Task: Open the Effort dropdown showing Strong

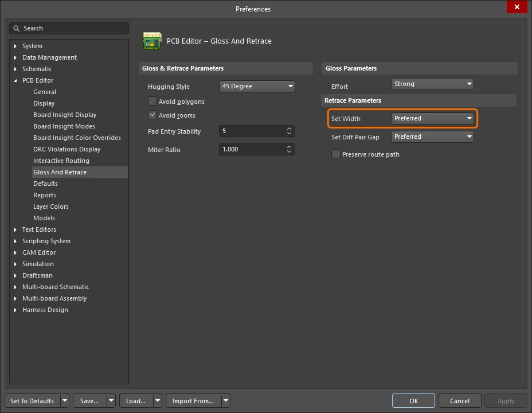Action: click(432, 84)
